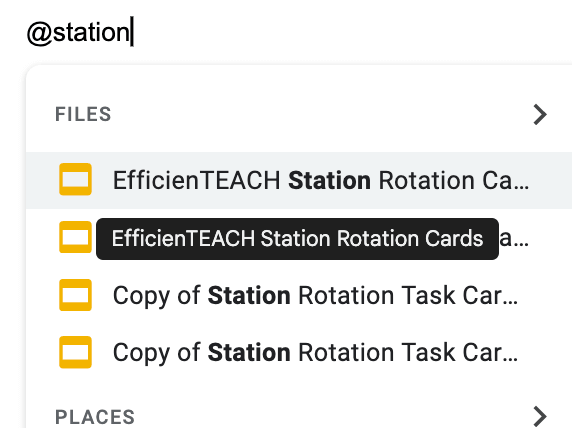572x428 pixels.
Task: Click bold Station word in highlighted result
Action: pos(329,180)
